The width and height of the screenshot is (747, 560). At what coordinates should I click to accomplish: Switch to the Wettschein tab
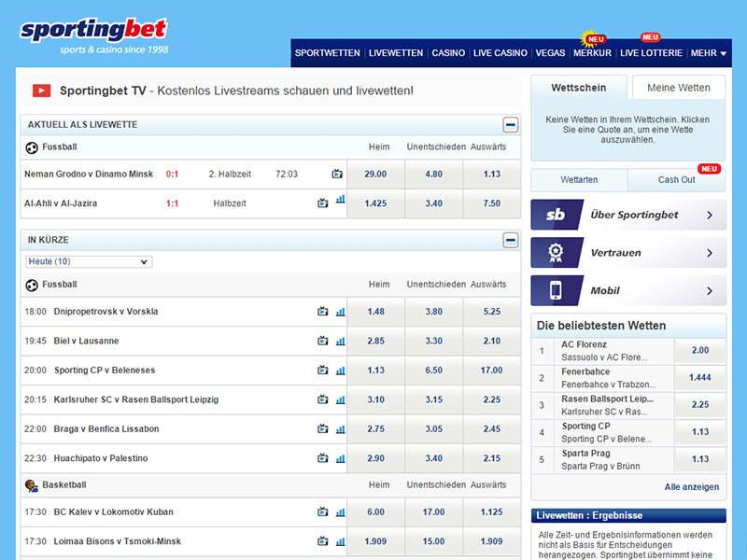[x=579, y=88]
